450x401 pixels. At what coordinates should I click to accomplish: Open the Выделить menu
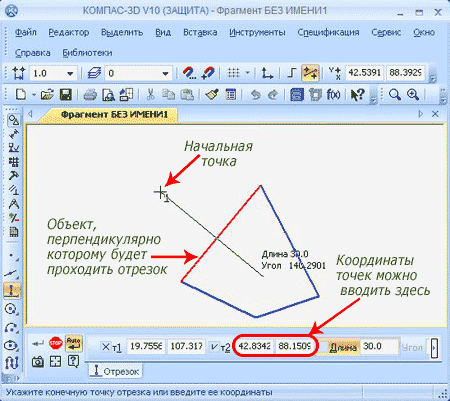point(122,32)
